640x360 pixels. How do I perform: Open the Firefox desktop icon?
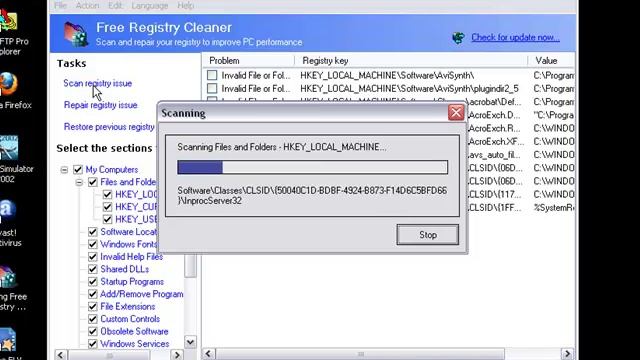tap(9, 84)
